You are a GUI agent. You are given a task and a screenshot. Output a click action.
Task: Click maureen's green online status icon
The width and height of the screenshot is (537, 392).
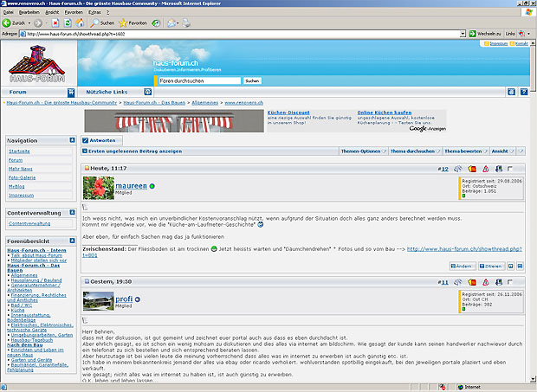click(152, 186)
